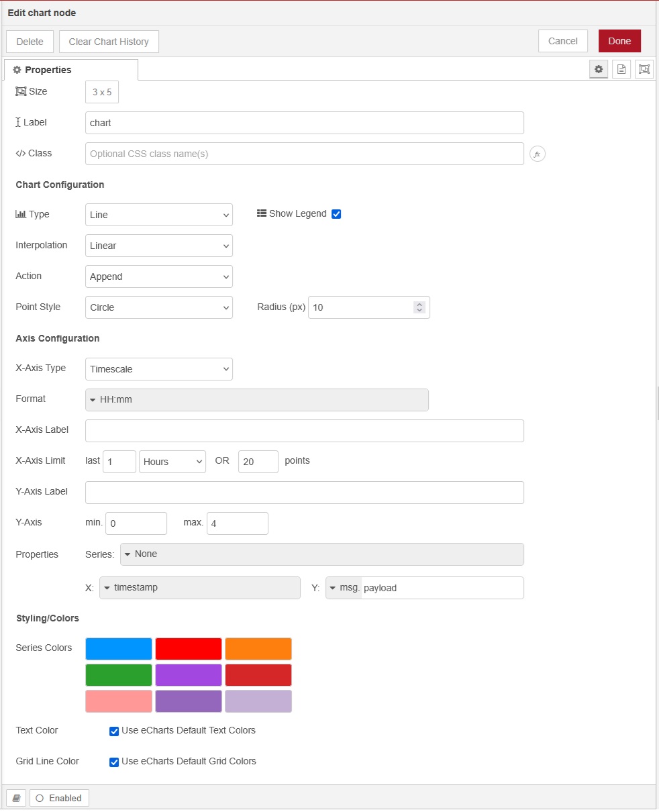Click the Label input field

[305, 123]
